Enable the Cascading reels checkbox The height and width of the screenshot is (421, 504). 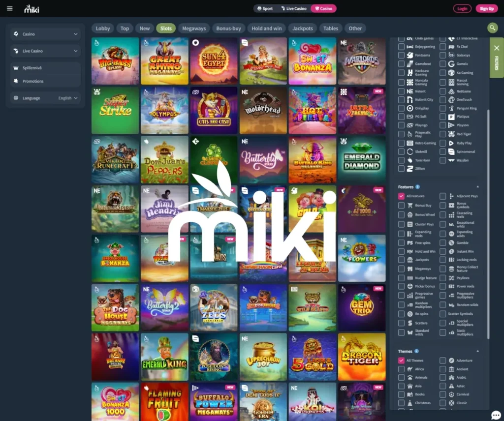[x=442, y=215]
